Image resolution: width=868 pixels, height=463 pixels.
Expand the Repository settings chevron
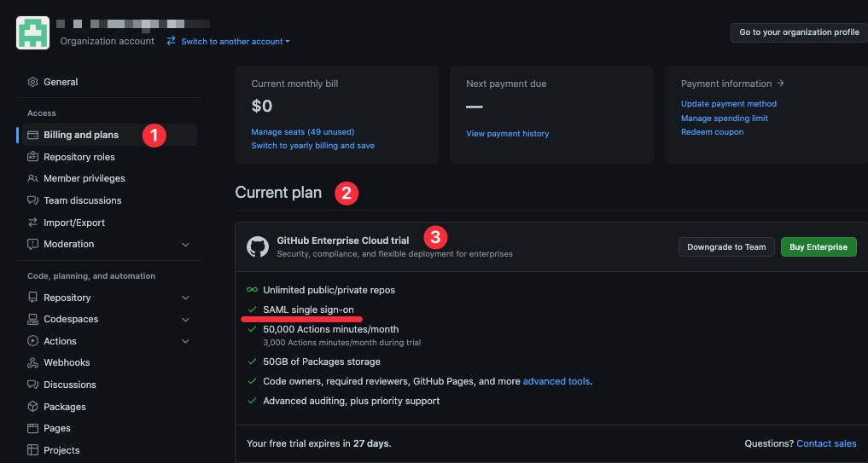click(x=186, y=298)
